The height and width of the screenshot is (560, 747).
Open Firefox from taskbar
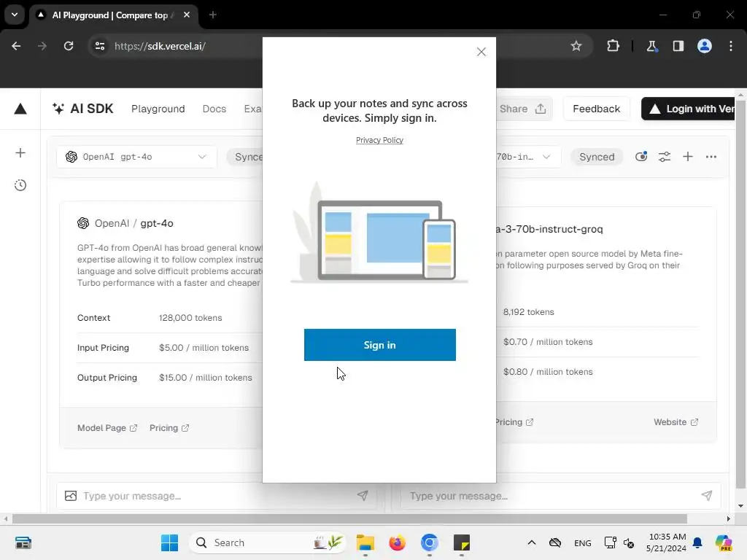(x=398, y=542)
